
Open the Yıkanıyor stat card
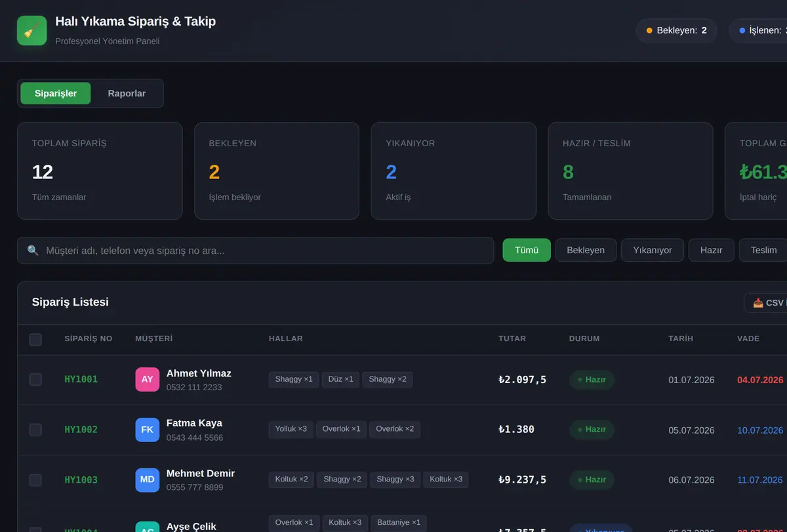tap(454, 171)
